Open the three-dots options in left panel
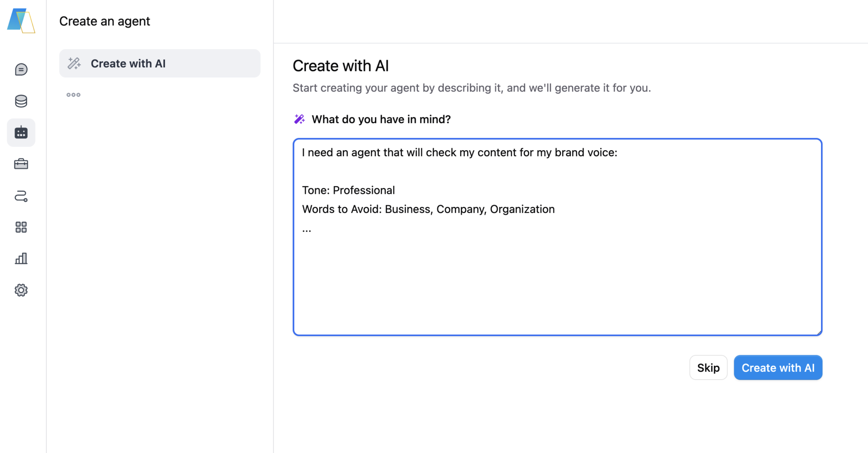 [73, 94]
